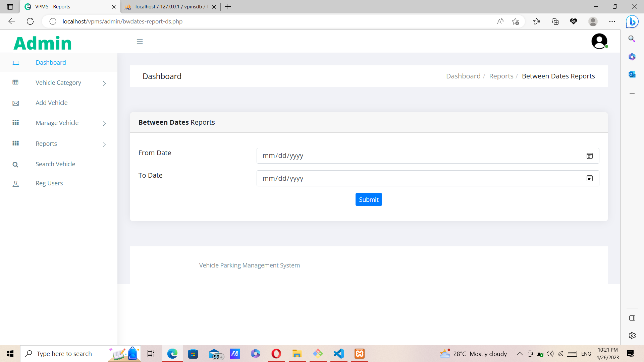The height and width of the screenshot is (362, 644).
Task: Open the Dashboard breadcrumb link
Action: coord(463,76)
